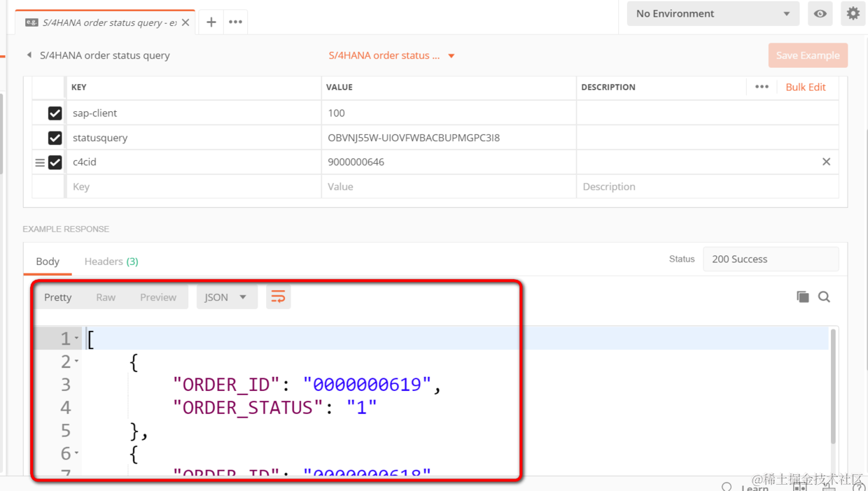868x491 pixels.
Task: Go back via arrow beside S/4HANA order status query
Action: (x=29, y=55)
